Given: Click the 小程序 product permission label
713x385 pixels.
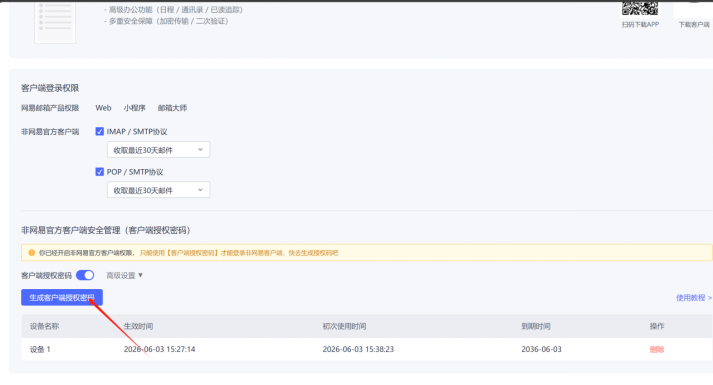Looking at the screenshot, I should [135, 108].
